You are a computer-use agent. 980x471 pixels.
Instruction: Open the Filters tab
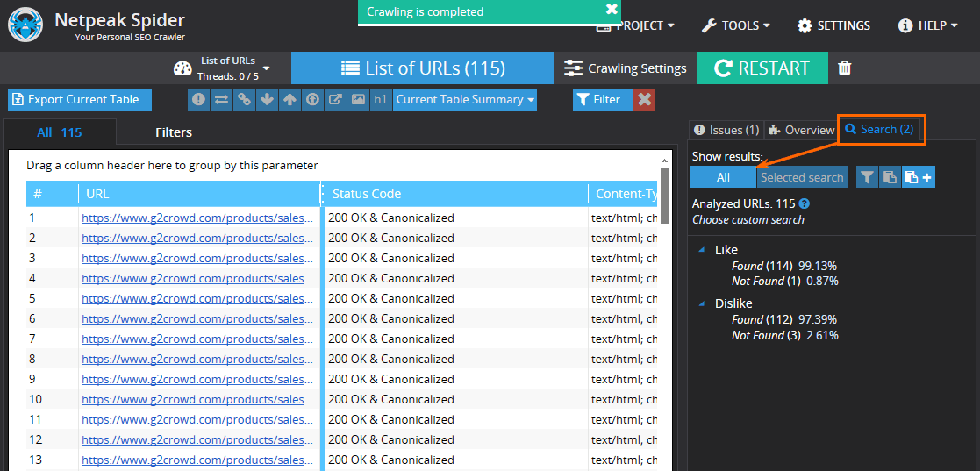(174, 132)
